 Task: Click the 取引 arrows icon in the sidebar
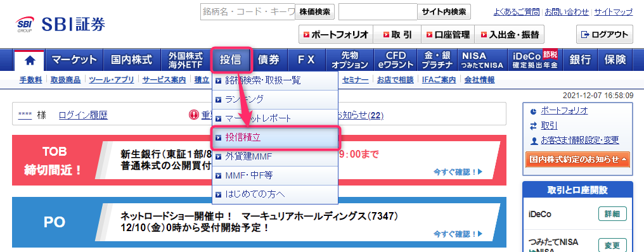(x=533, y=126)
